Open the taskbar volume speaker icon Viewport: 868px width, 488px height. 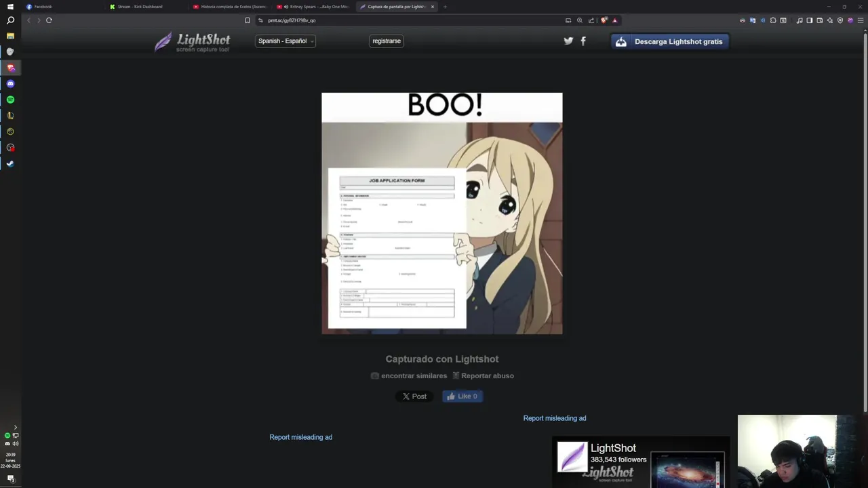pyautogui.click(x=16, y=443)
